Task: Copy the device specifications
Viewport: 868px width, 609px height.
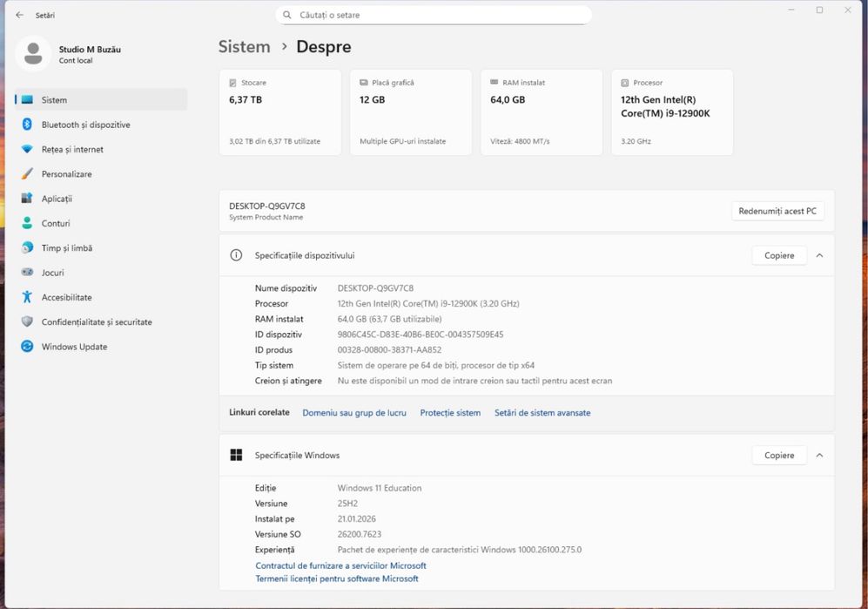Action: tap(779, 255)
